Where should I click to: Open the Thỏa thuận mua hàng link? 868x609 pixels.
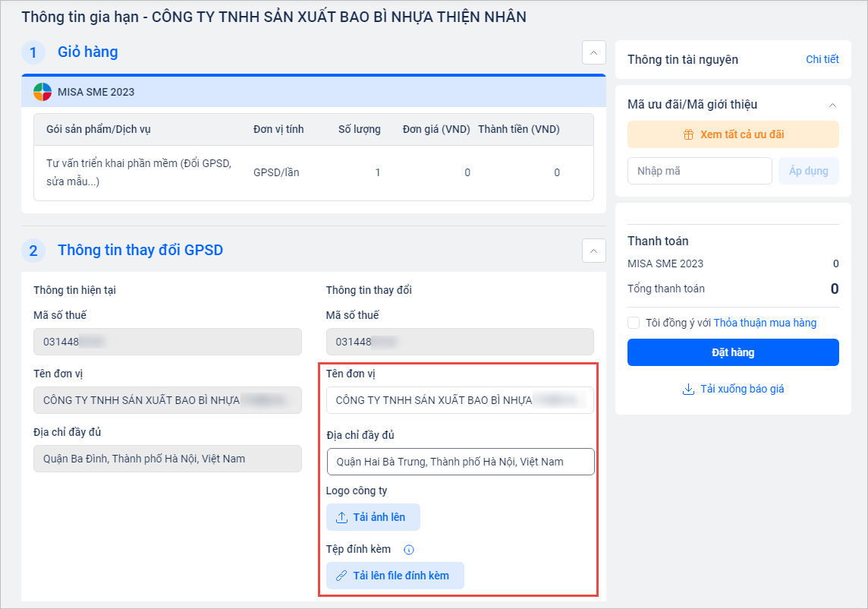coord(765,323)
